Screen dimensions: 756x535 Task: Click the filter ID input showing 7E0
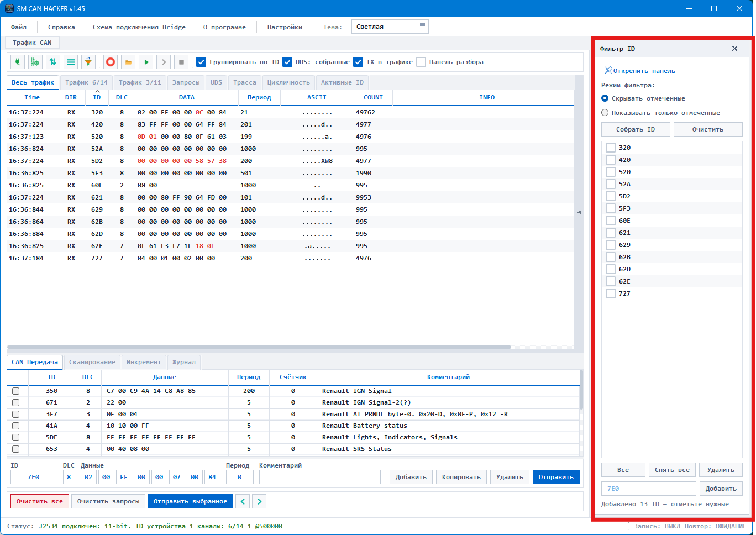click(649, 489)
